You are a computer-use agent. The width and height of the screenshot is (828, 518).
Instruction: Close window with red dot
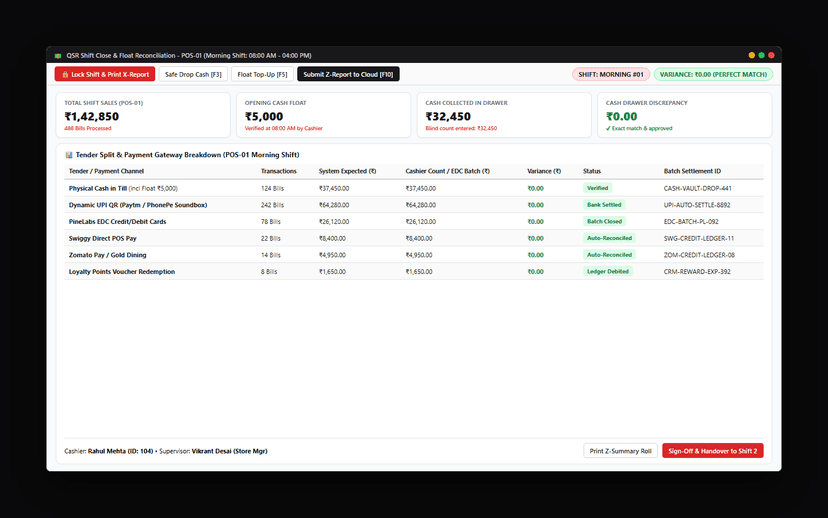coord(771,55)
